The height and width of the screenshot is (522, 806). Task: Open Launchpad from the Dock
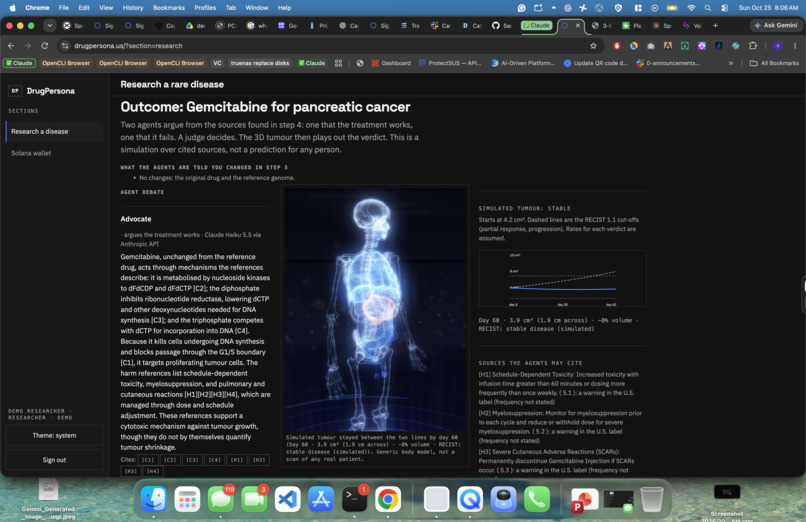(x=187, y=498)
